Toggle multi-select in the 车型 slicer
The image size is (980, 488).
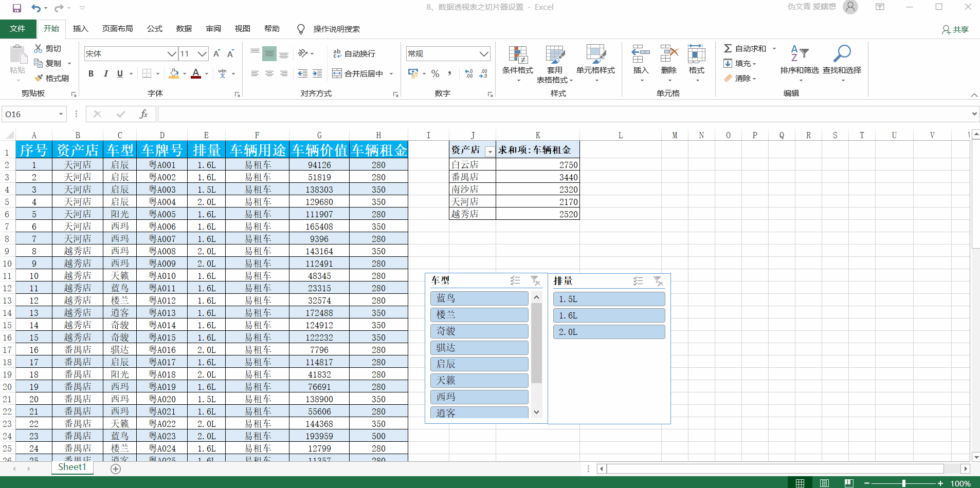tap(515, 280)
